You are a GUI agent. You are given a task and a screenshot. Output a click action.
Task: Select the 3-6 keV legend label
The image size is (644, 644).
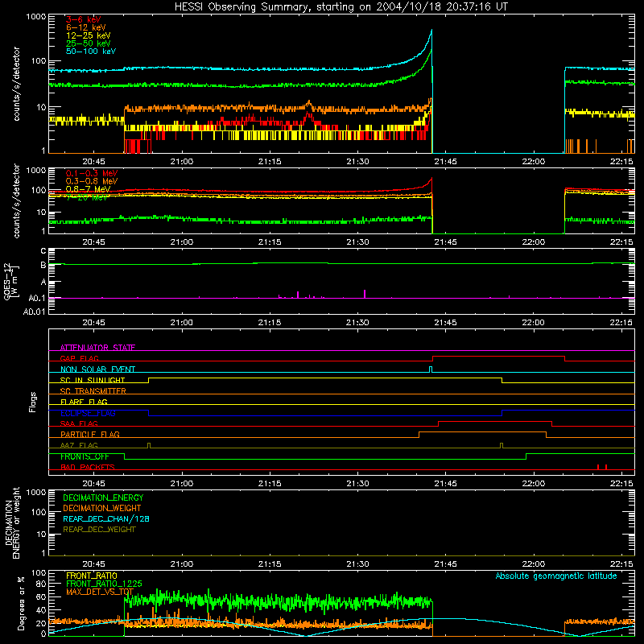[x=84, y=19]
